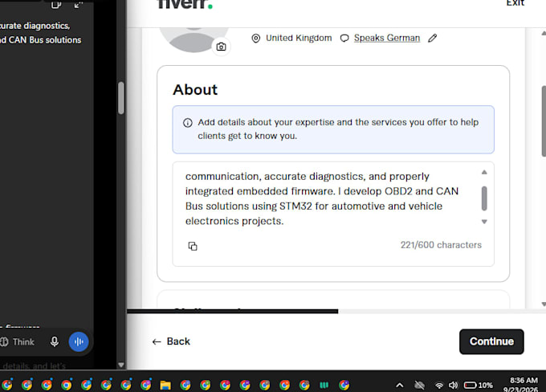The image size is (546, 392).
Task: Open the Chrome icon just left of File Explorer
Action: 145,385
